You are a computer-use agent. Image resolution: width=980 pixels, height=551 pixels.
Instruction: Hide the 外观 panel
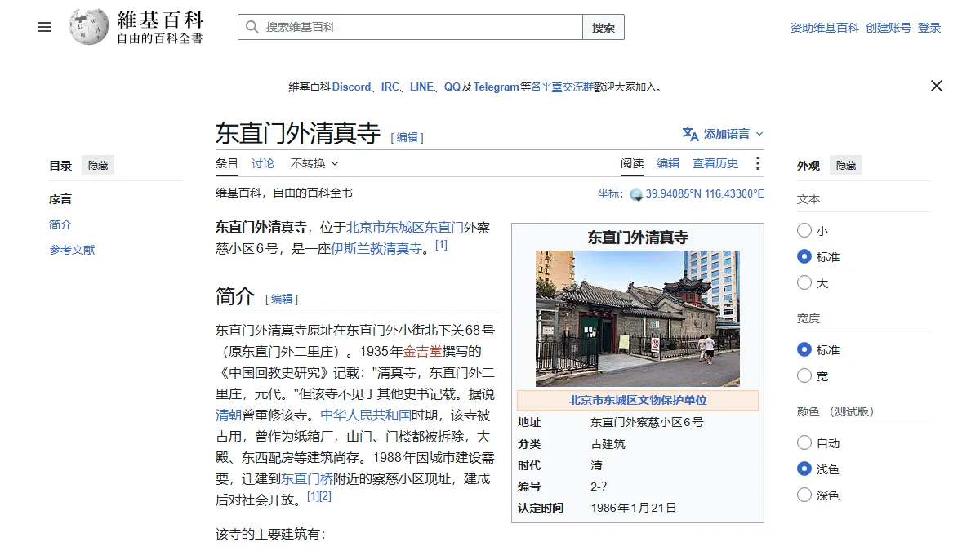pyautogui.click(x=846, y=166)
